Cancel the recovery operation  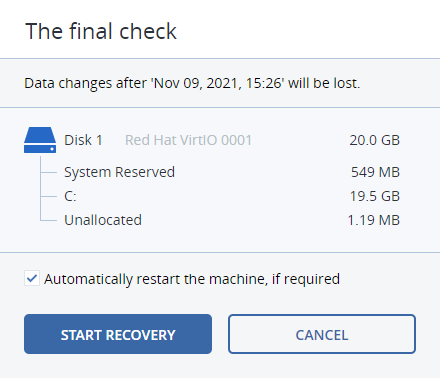tap(322, 334)
